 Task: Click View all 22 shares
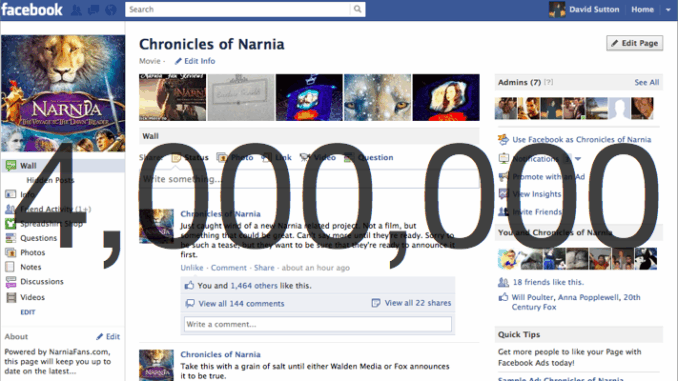pos(418,303)
